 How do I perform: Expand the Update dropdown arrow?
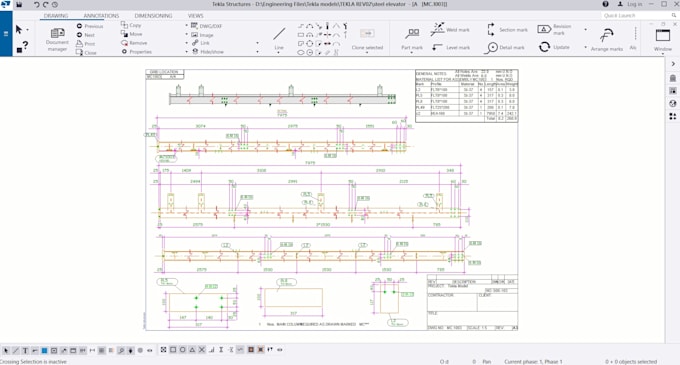pos(585,47)
